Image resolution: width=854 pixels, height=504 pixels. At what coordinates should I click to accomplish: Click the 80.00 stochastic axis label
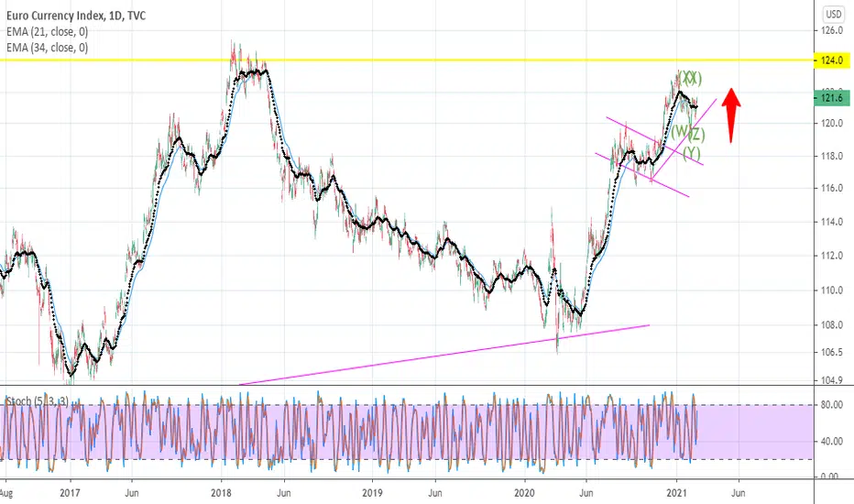[x=832, y=405]
